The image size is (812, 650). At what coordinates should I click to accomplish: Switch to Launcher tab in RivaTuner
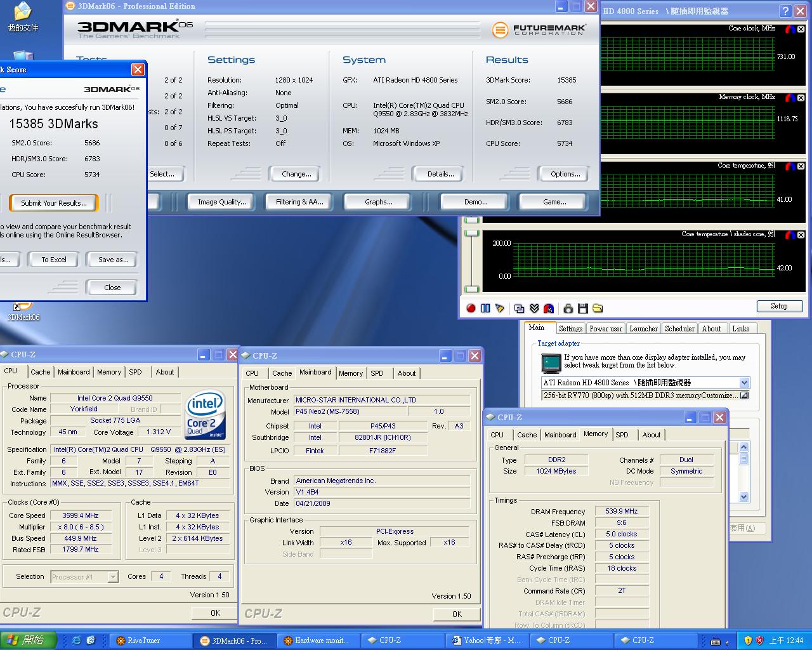point(643,329)
